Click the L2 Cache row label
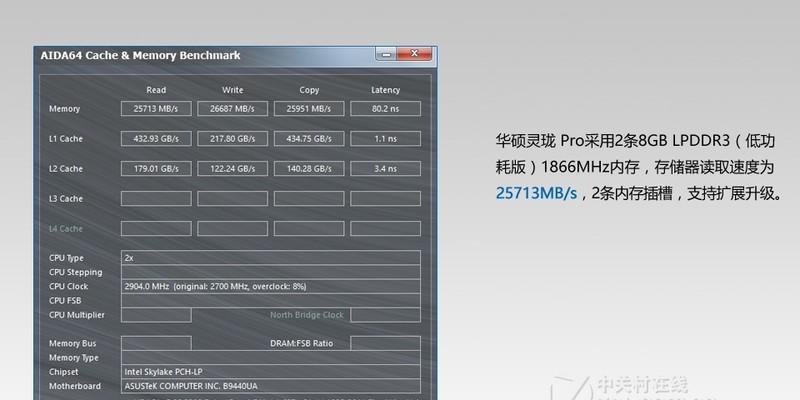800x400 pixels. click(x=66, y=169)
